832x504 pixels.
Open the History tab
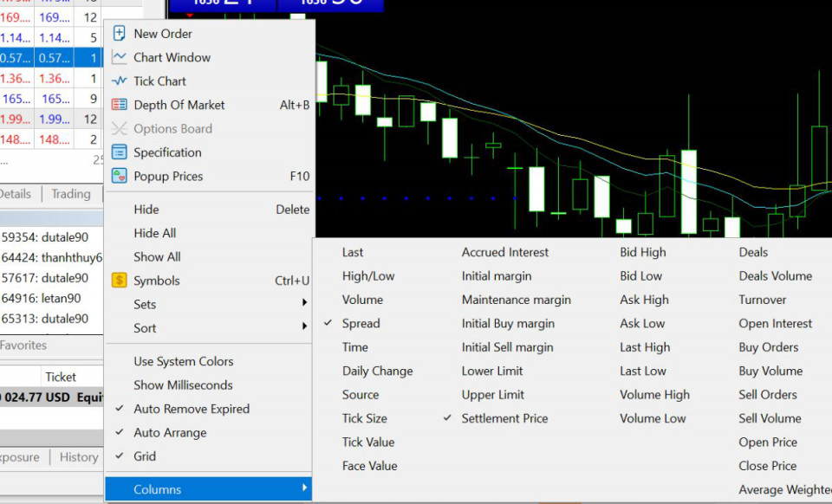78,457
